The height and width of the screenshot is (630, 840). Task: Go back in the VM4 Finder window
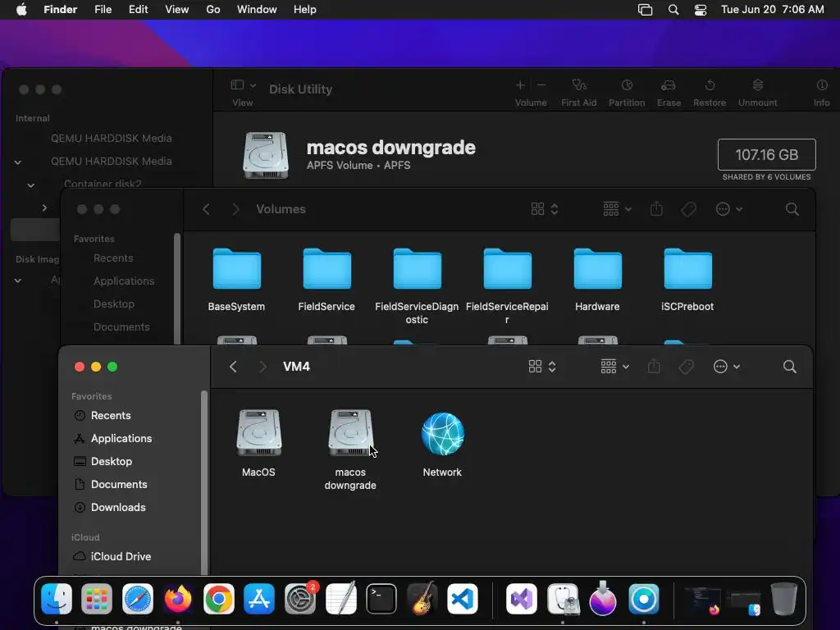pos(233,367)
